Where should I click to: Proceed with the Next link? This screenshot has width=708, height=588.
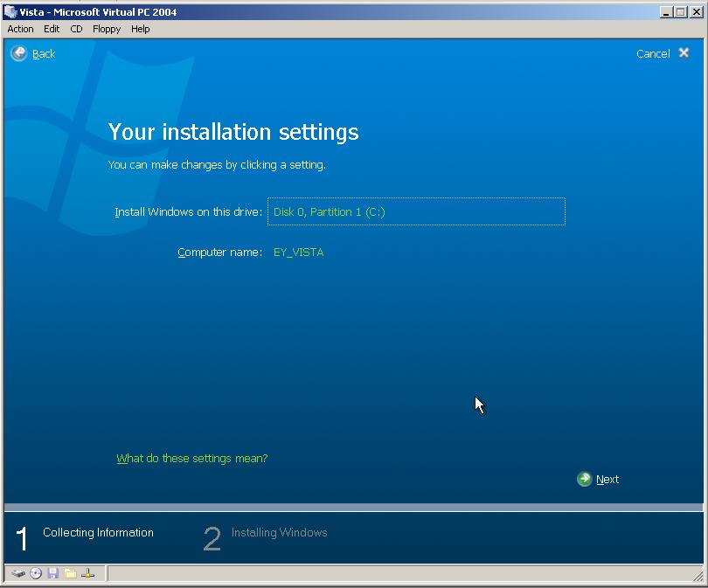coord(607,480)
